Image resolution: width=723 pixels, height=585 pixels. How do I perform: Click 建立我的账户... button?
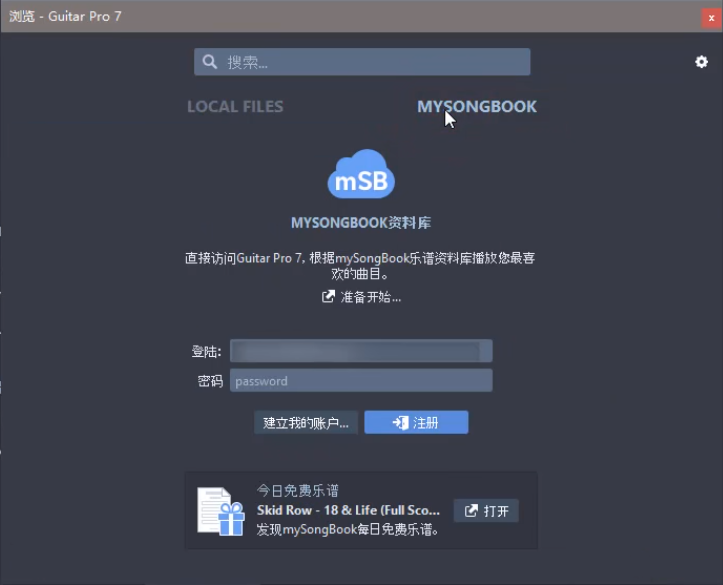(x=306, y=423)
